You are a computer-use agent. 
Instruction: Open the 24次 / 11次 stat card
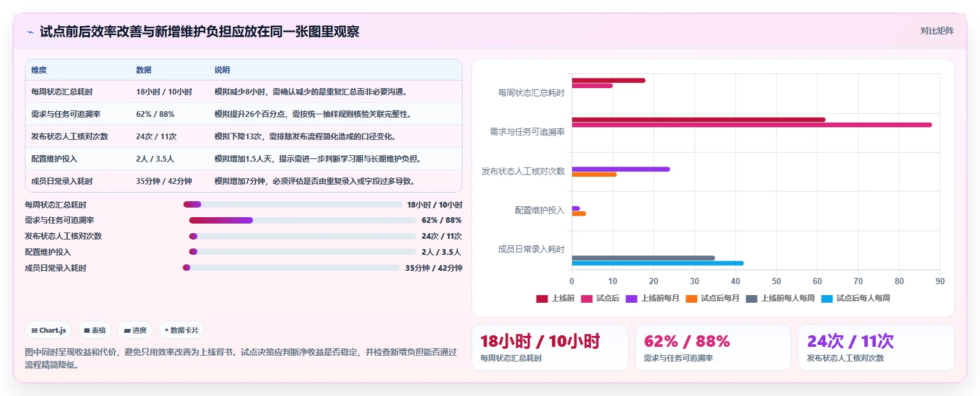pos(877,347)
